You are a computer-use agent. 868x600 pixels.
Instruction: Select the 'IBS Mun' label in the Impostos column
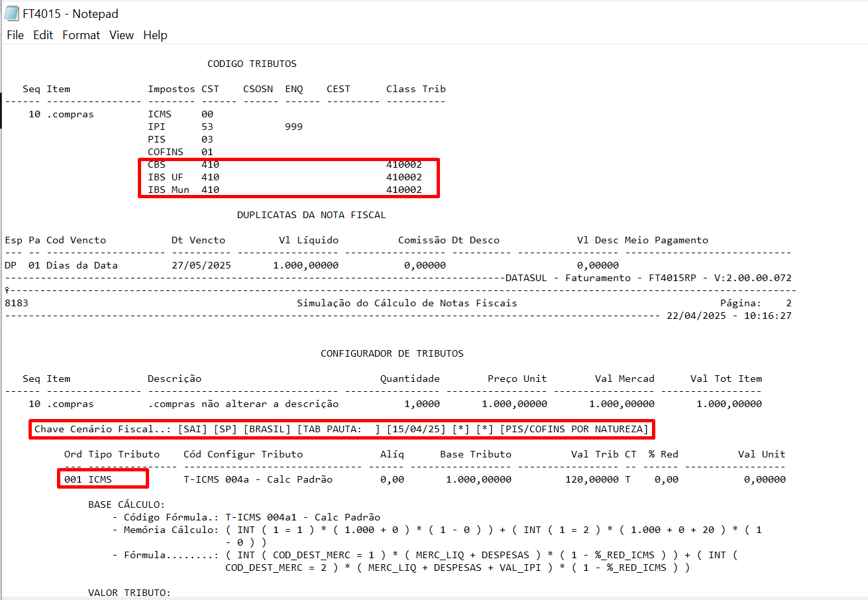coord(169,190)
